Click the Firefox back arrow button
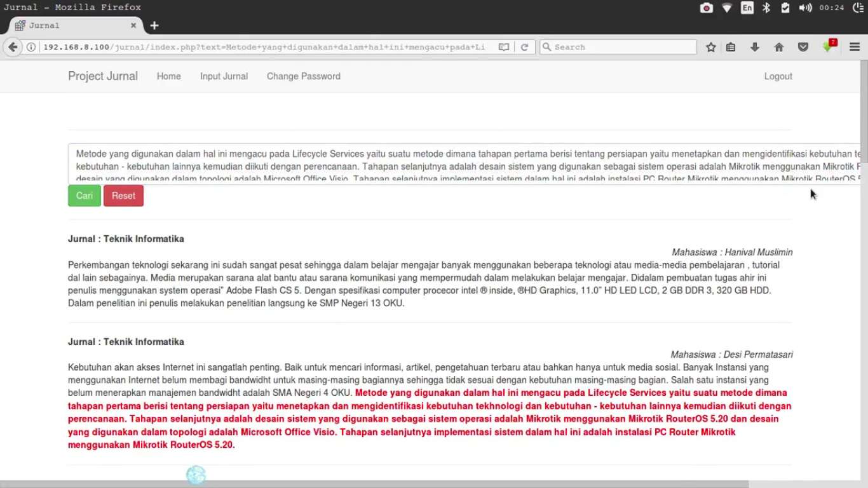868x488 pixels. [13, 47]
